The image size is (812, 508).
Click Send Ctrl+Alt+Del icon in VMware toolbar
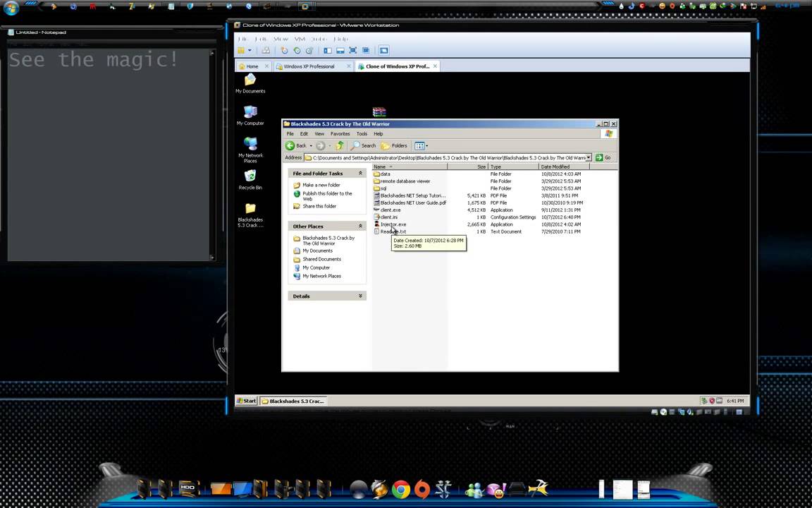coord(266,50)
